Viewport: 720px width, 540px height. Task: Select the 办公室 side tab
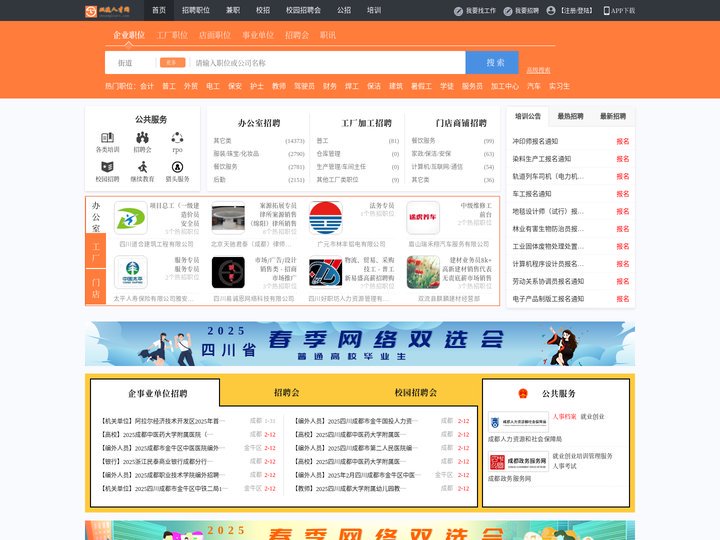coord(96,216)
